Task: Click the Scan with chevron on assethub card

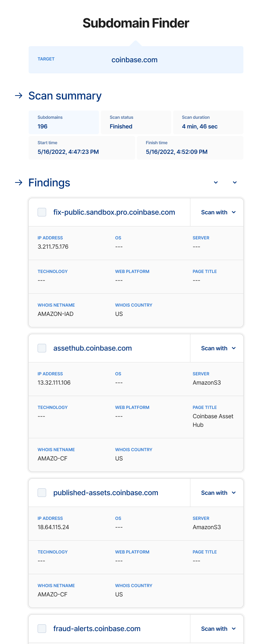Action: [x=234, y=348]
